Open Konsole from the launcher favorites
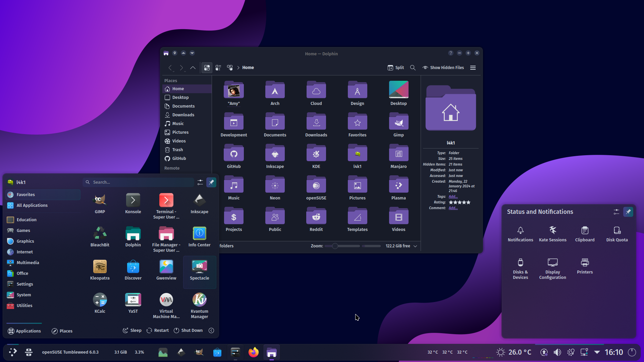644x362 pixels. click(133, 203)
